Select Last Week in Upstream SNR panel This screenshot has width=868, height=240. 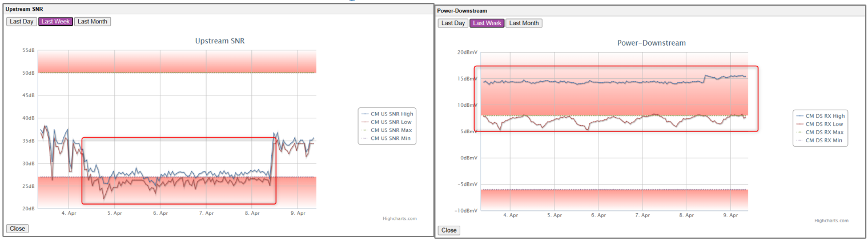click(x=55, y=22)
